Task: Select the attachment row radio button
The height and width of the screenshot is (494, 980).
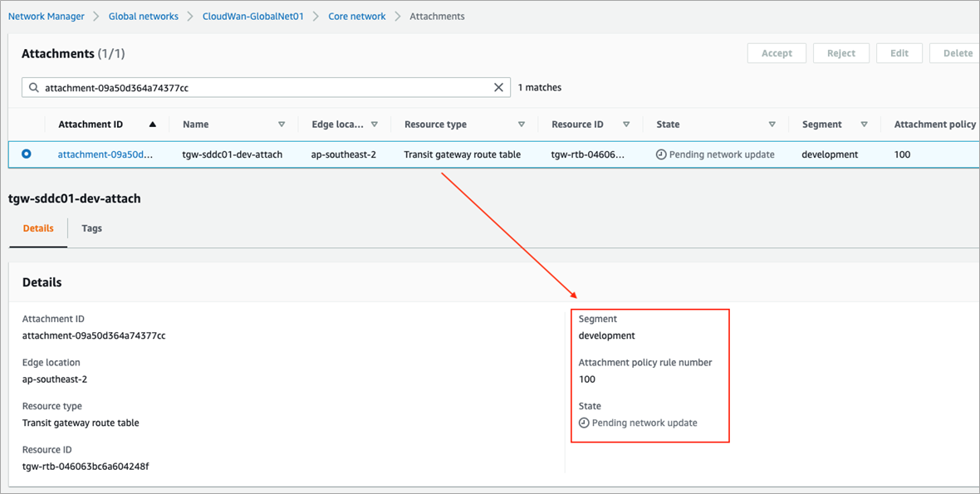Action: coord(26,154)
